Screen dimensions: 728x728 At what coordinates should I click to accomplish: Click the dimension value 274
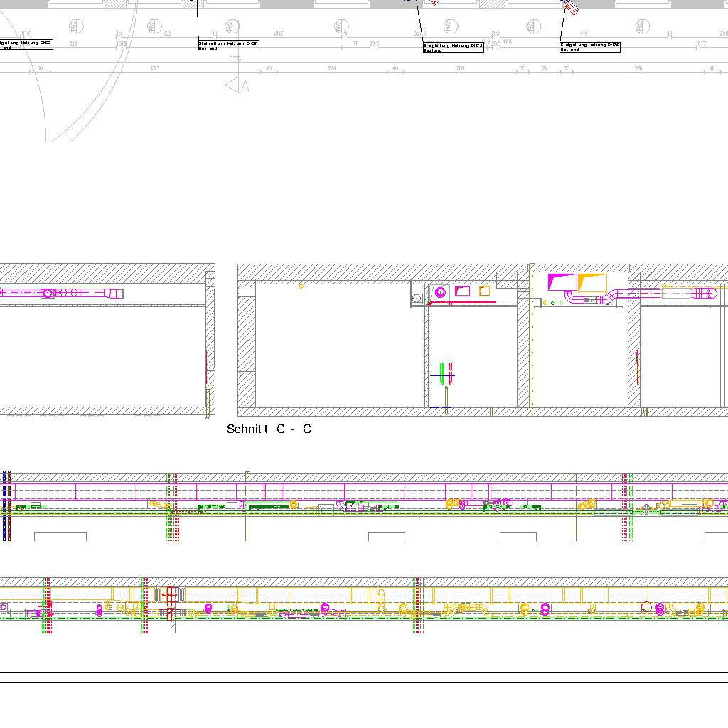[331, 69]
